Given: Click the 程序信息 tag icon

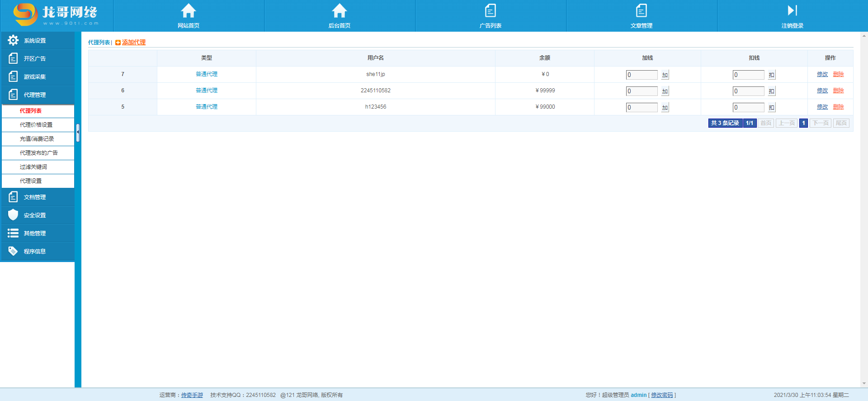Looking at the screenshot, I should point(13,251).
